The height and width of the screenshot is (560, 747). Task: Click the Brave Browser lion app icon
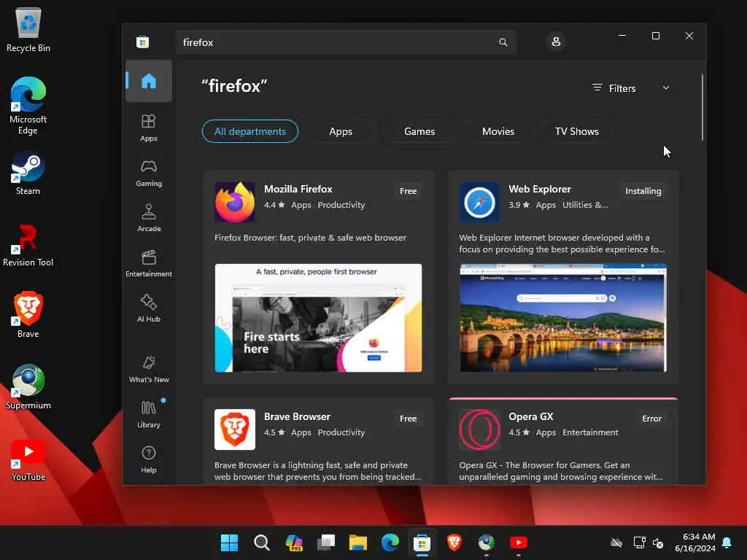[x=234, y=429]
